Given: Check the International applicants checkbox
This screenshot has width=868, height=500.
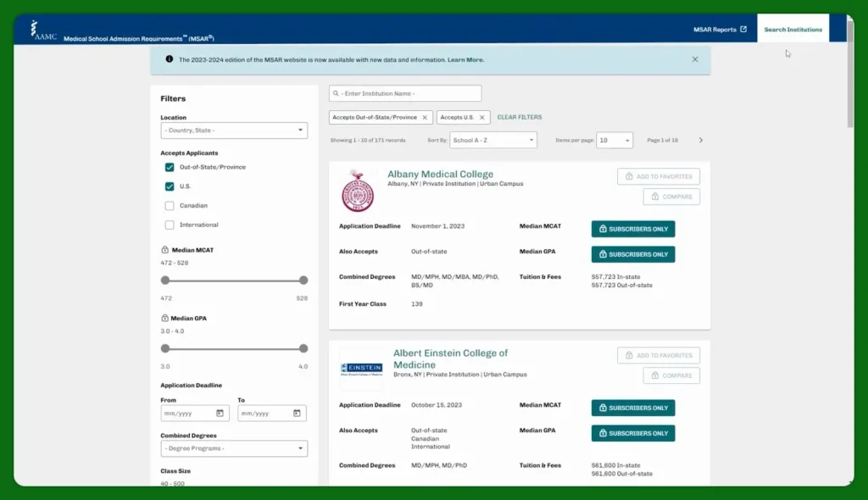Looking at the screenshot, I should pos(170,225).
